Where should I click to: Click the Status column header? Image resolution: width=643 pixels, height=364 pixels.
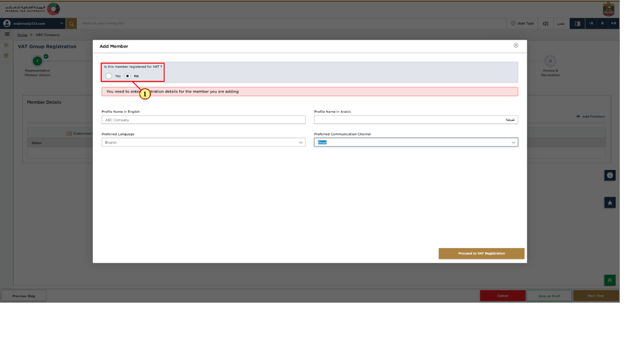click(x=37, y=143)
